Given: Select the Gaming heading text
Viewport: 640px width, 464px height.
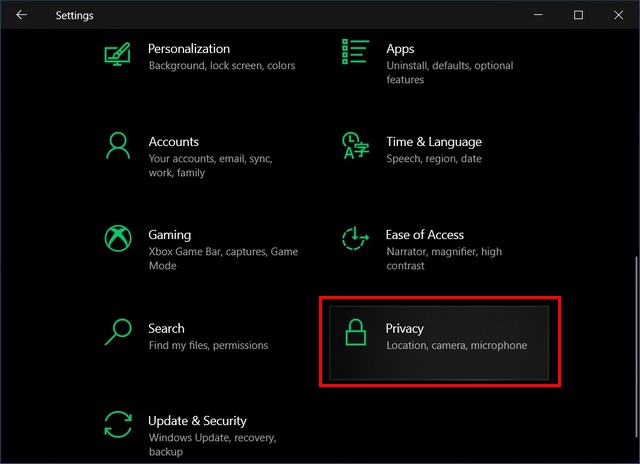Looking at the screenshot, I should click(x=169, y=235).
